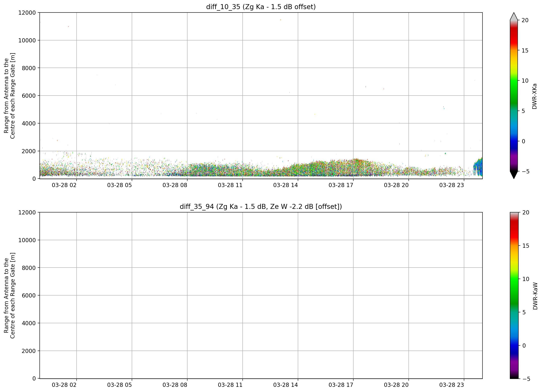Click the y-axis label of the diff_35_94 plot

click(10, 295)
